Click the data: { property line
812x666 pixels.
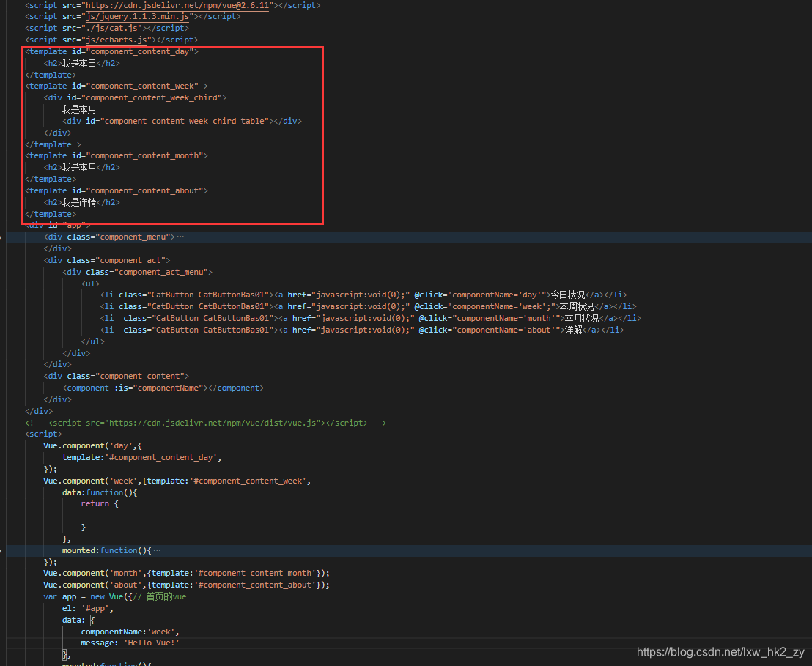click(x=78, y=620)
